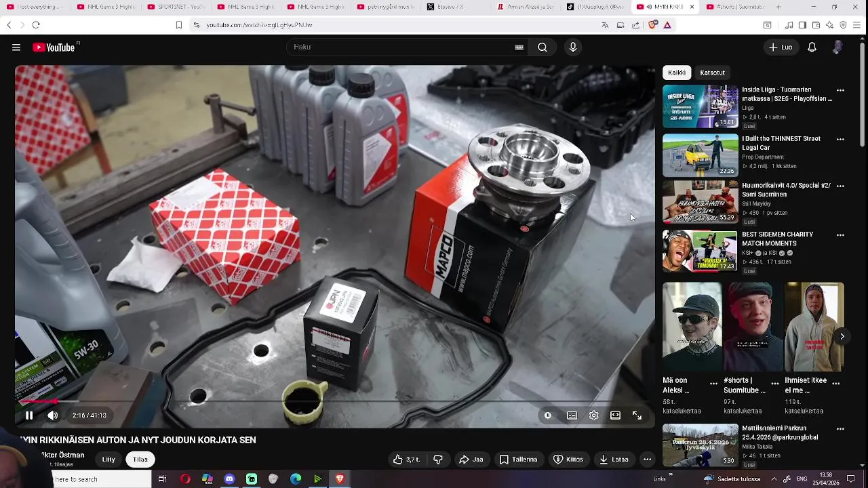This screenshot has width=868, height=488.
Task: Switch to theater mode
Action: (615, 415)
